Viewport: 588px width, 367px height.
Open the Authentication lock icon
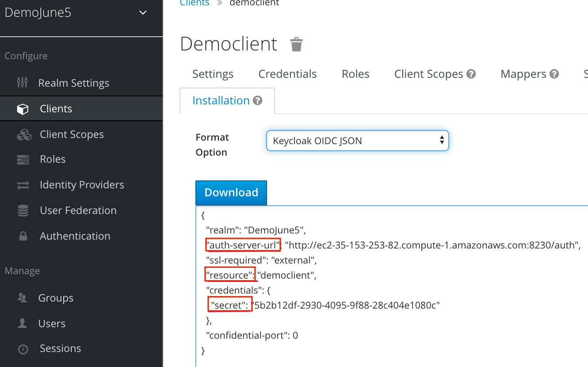tap(23, 236)
